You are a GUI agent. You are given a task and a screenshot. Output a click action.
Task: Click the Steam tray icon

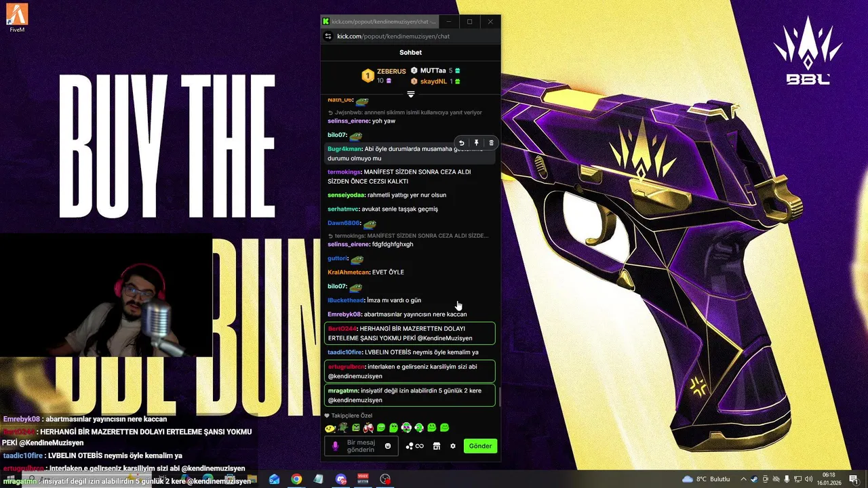(x=755, y=479)
